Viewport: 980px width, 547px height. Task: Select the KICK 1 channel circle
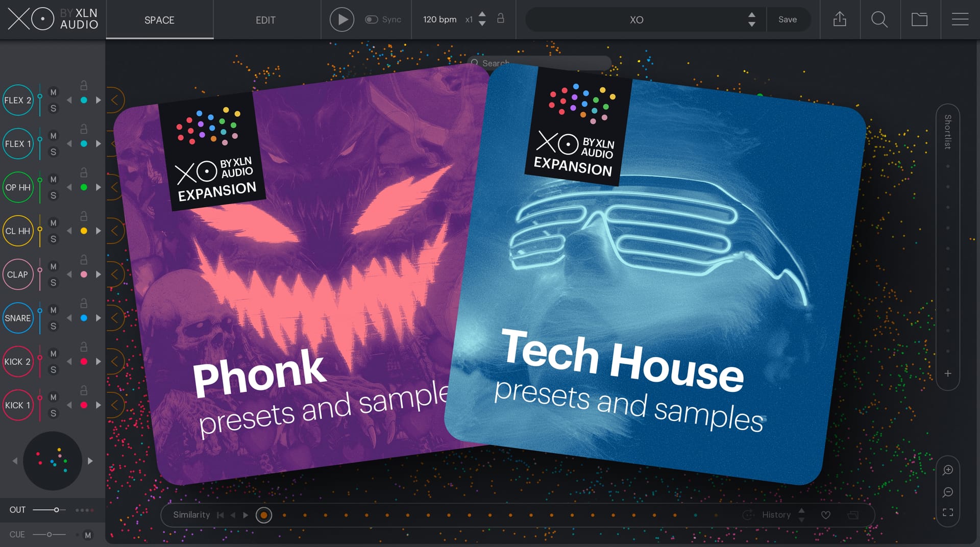click(18, 405)
